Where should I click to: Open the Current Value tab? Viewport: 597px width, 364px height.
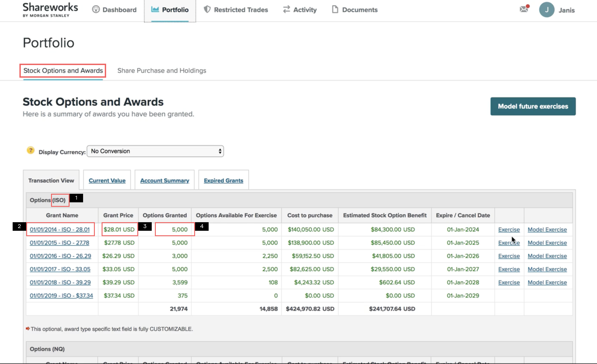tap(107, 181)
